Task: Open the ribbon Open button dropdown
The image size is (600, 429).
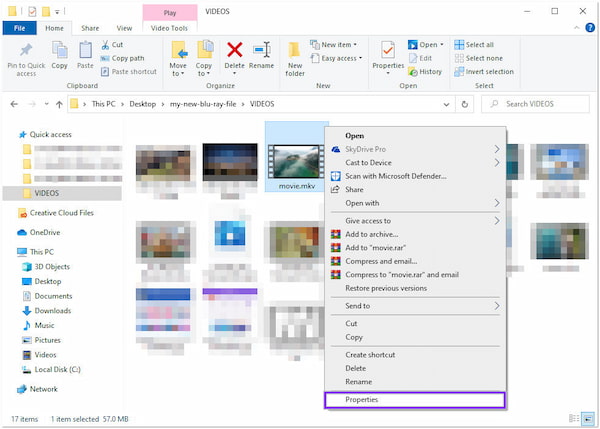Action: point(442,45)
